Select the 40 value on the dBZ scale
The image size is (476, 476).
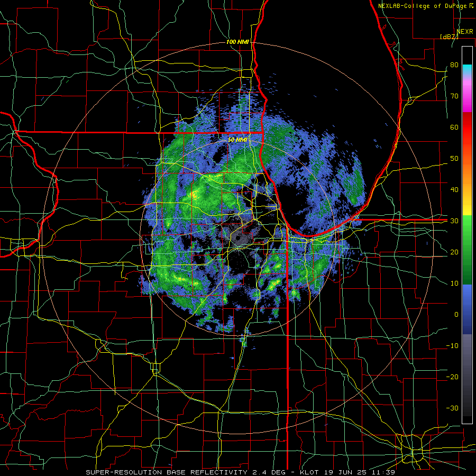pyautogui.click(x=454, y=190)
